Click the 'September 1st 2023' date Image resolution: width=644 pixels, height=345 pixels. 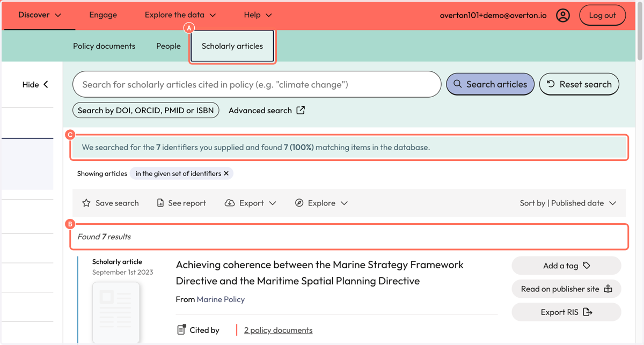[122, 272]
